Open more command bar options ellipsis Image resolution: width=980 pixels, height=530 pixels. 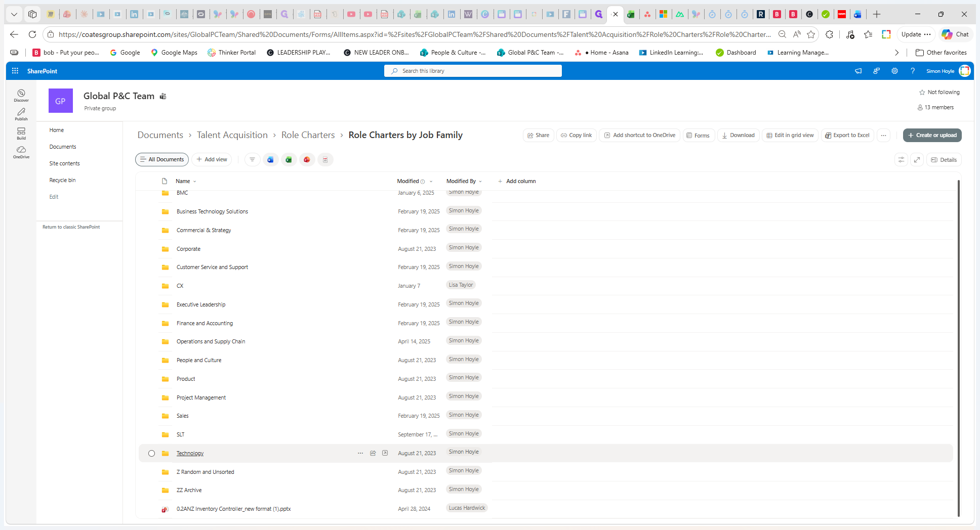pos(883,135)
